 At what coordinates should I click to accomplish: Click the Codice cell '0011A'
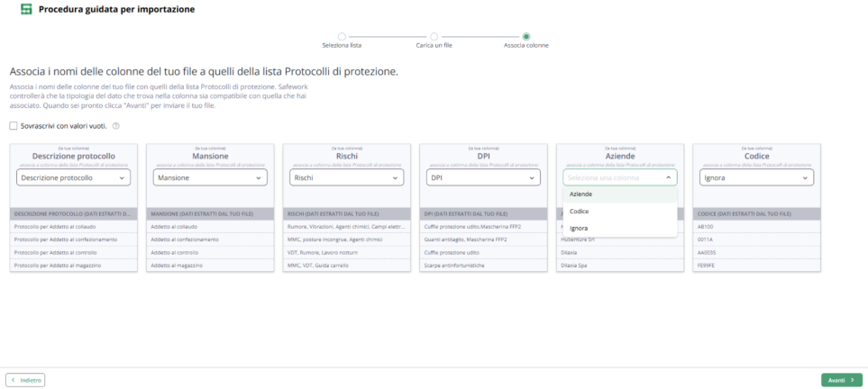pos(757,240)
